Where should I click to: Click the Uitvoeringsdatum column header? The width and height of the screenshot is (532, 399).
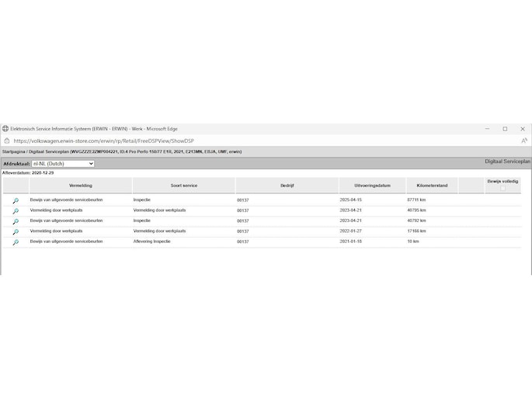370,186
